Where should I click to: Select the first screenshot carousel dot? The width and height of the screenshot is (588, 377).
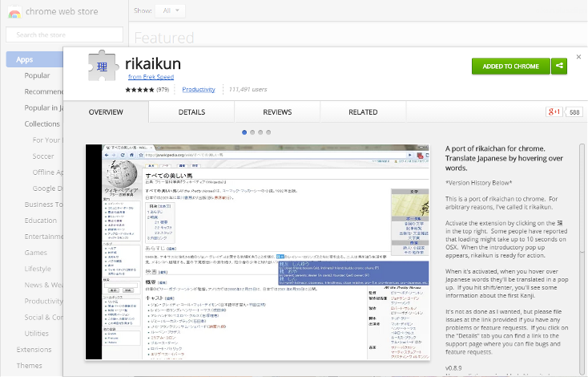pos(244,132)
